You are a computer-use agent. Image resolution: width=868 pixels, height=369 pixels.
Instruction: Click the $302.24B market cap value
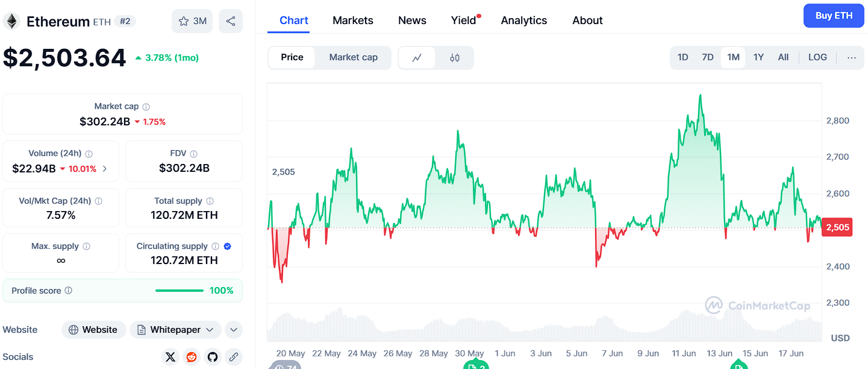coord(105,121)
